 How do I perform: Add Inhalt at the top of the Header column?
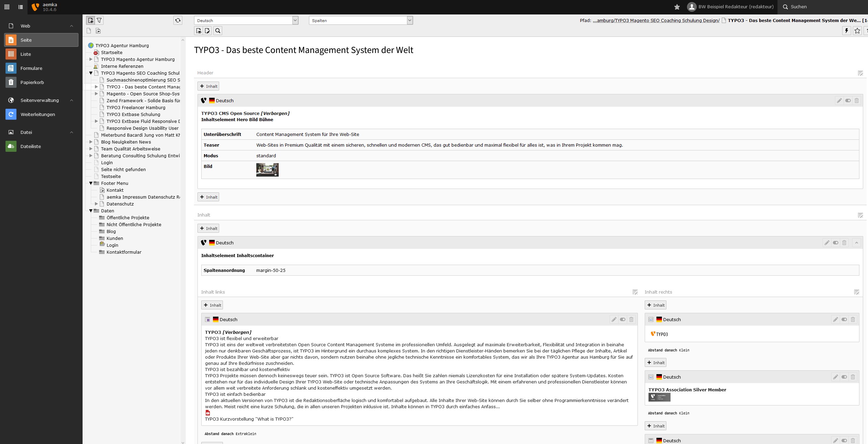pyautogui.click(x=208, y=86)
